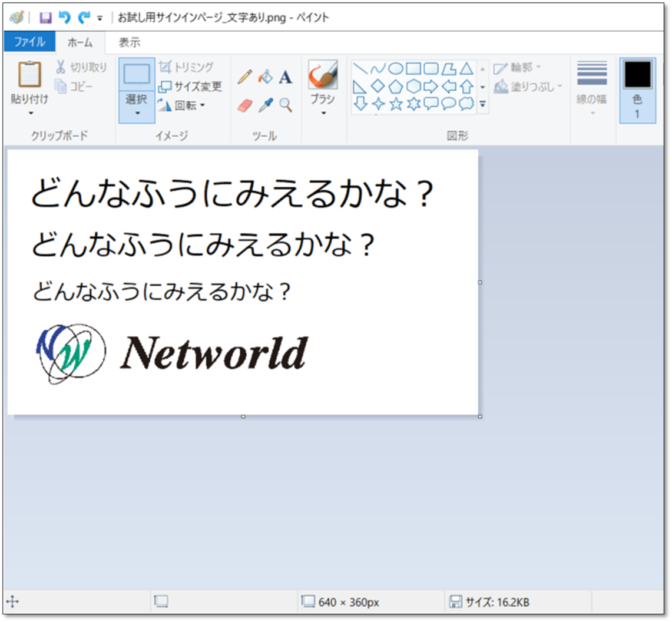672x622 pixels.
Task: Select the Cloud callout shape
Action: coord(466,103)
